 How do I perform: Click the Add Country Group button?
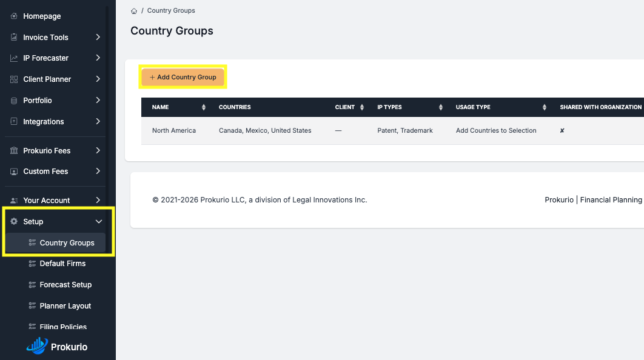pos(183,77)
